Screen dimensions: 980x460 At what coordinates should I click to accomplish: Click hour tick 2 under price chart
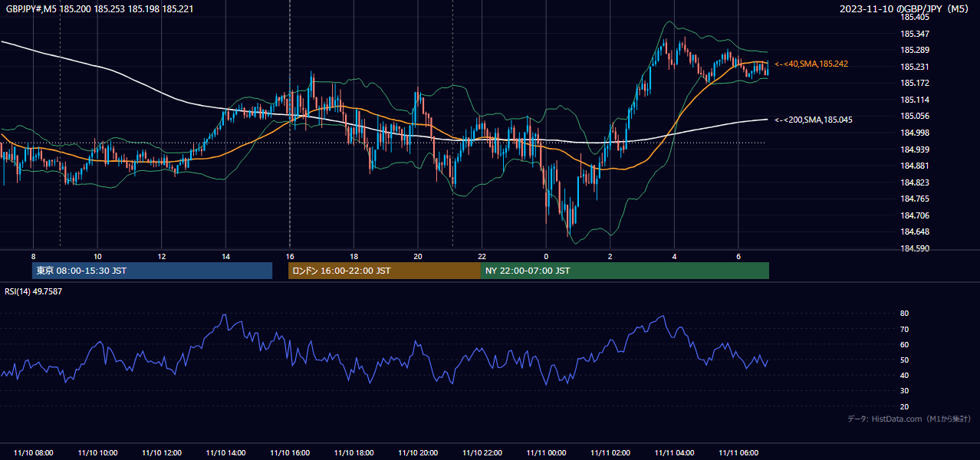point(610,256)
